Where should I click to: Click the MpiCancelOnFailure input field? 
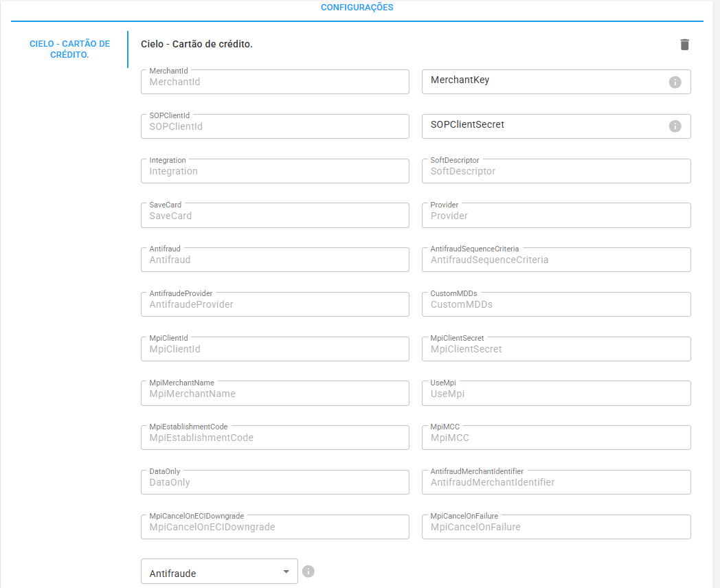pos(556,526)
